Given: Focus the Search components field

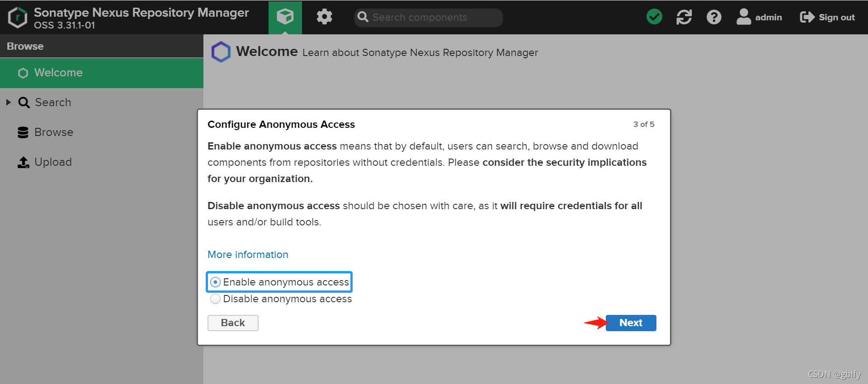Looking at the screenshot, I should click(428, 17).
